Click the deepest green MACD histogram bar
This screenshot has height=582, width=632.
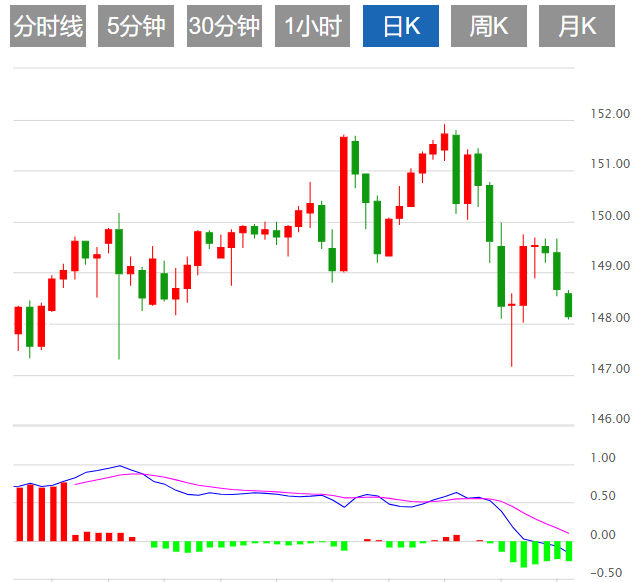pos(524,554)
